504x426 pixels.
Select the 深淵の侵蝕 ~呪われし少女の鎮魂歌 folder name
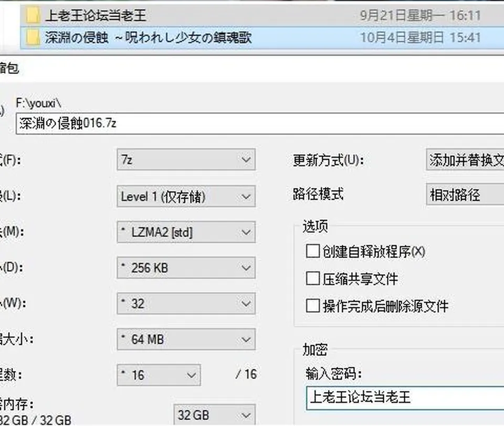tap(148, 38)
